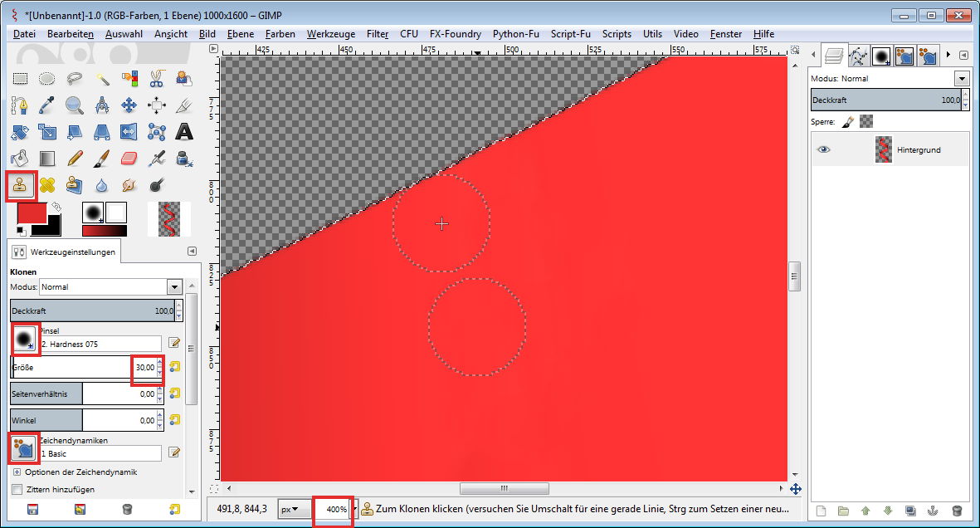Switch to the Paths dock tab
This screenshot has height=528, width=980.
[859, 56]
